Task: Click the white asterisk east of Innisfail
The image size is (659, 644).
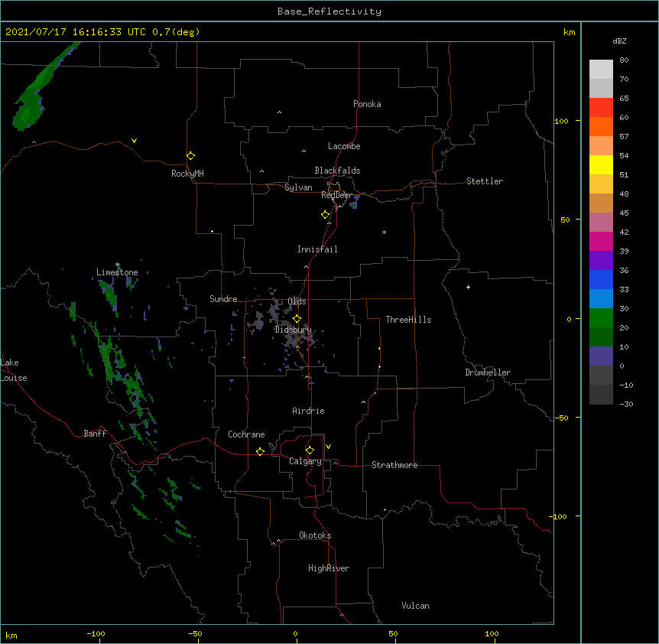Action: (384, 232)
